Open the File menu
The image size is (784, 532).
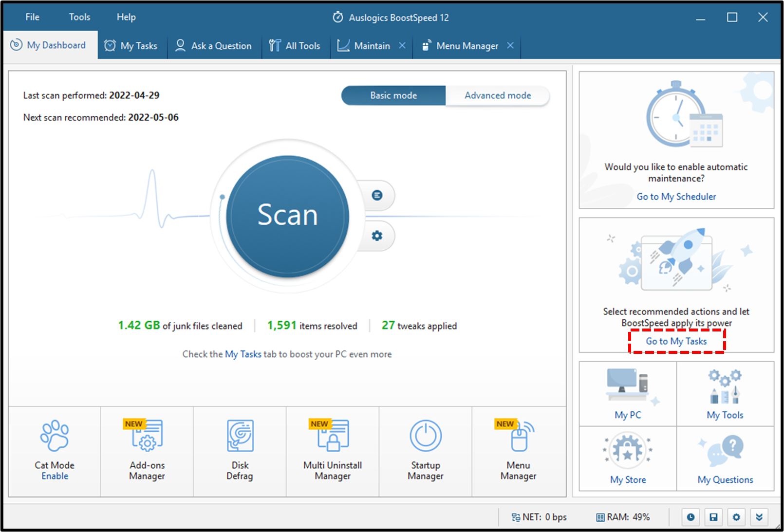click(x=33, y=17)
